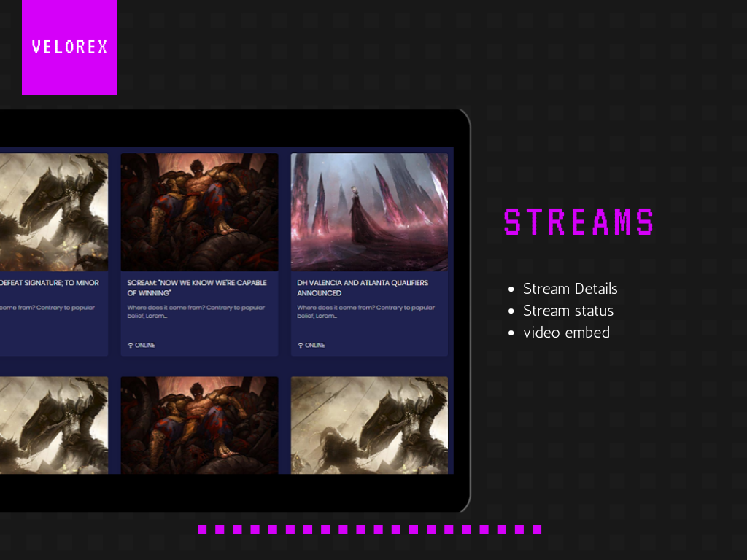Select the ONLINE status label in SCREAM card
This screenshot has height=560, width=747.
click(x=145, y=346)
